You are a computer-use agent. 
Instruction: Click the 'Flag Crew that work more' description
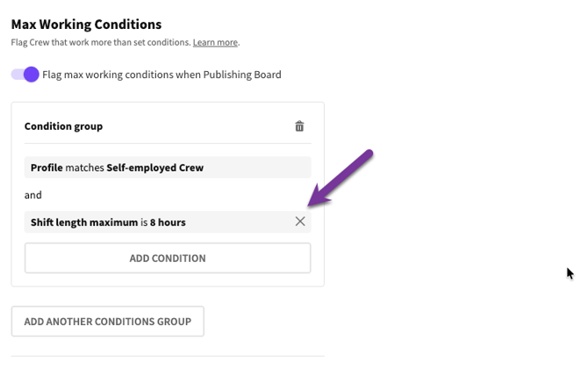click(x=100, y=42)
